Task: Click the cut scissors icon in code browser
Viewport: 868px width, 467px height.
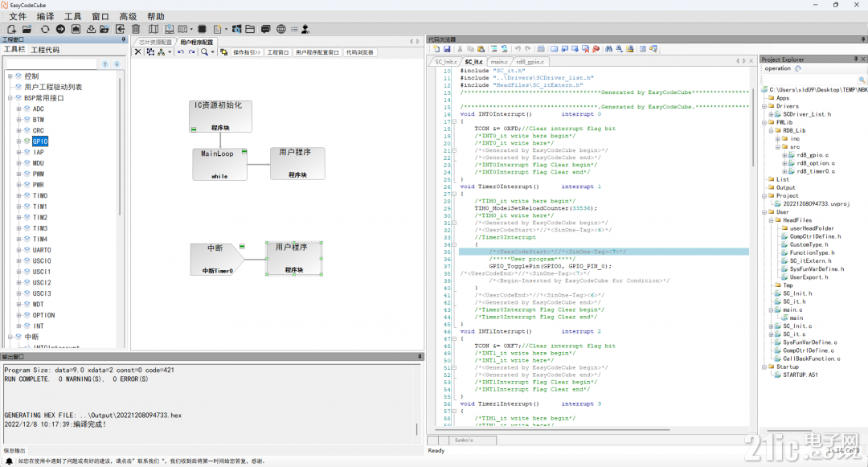Action: (x=460, y=49)
